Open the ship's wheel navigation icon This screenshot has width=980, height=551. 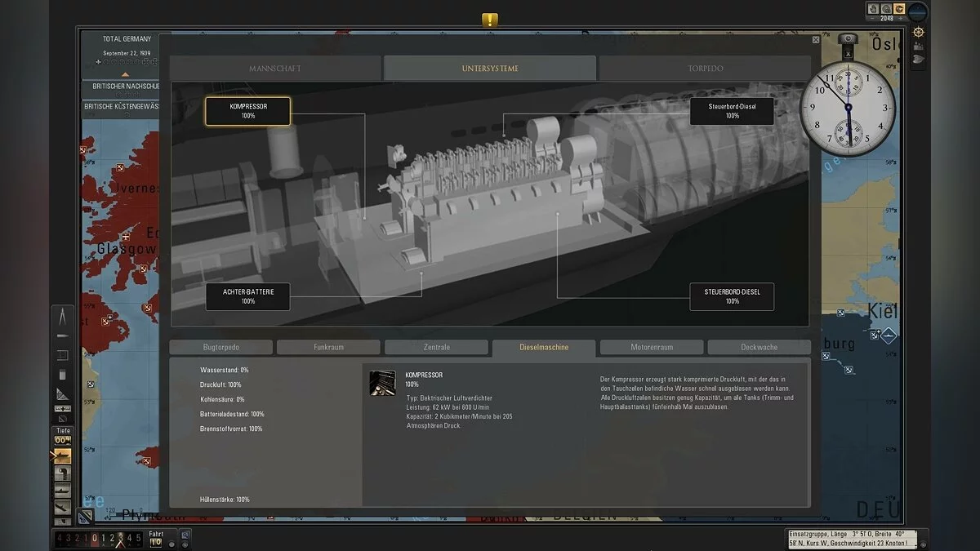(918, 32)
